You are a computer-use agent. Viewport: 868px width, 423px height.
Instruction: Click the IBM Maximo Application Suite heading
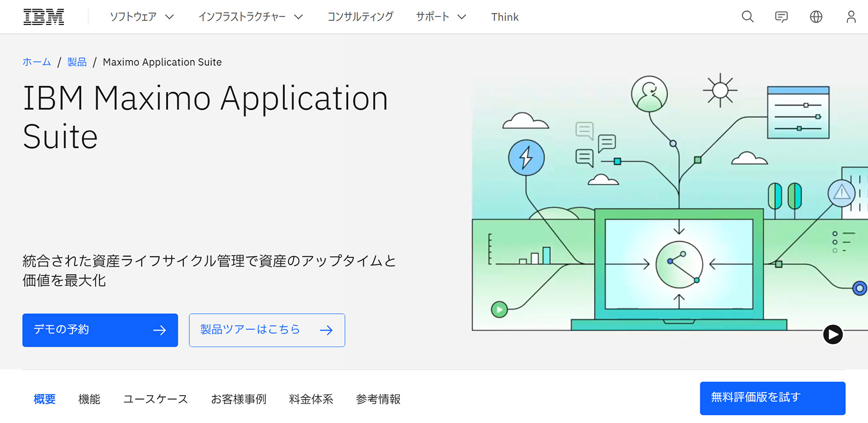click(x=206, y=117)
